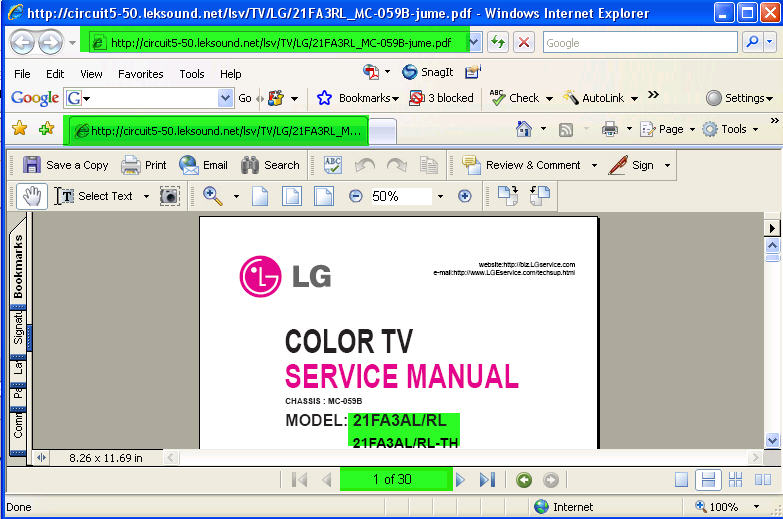This screenshot has height=519, width=783.
Task: Open the View menu
Action: [91, 74]
